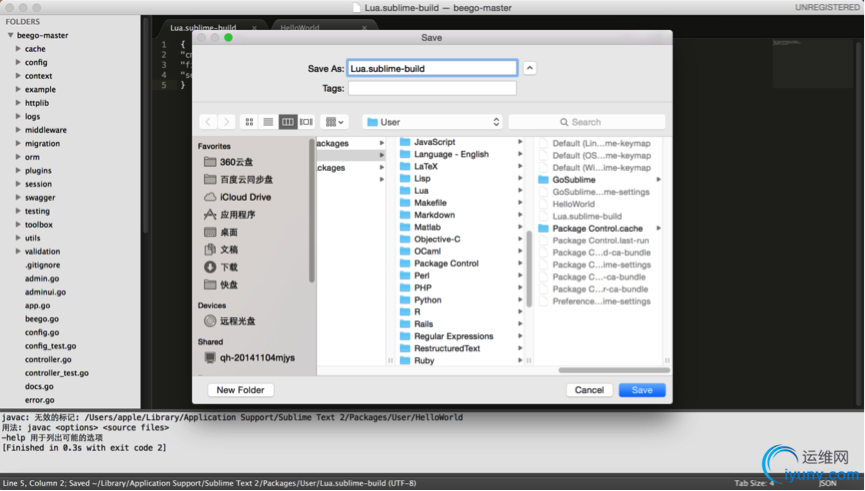Go forward in Save dialog browser

(226, 122)
